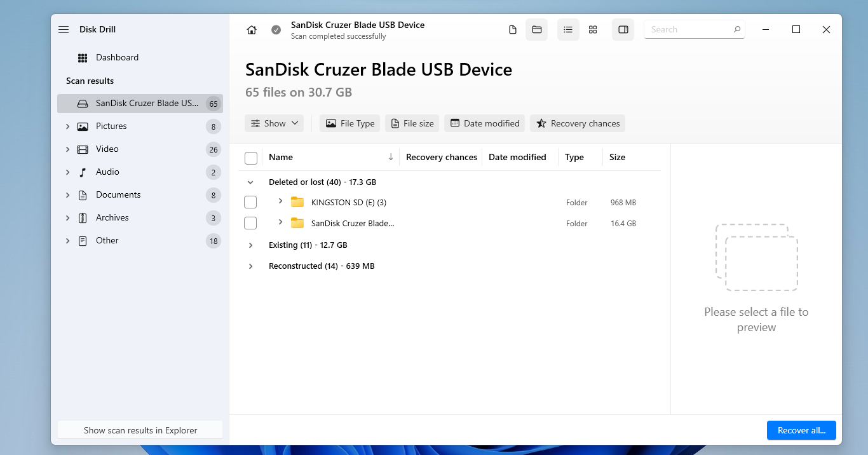Click the Documents category page icon
Image resolution: width=868 pixels, height=455 pixels.
coord(83,195)
